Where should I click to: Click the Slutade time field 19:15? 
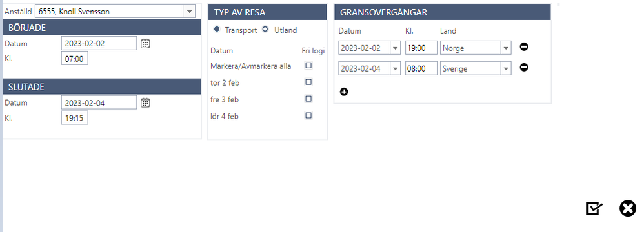point(74,118)
